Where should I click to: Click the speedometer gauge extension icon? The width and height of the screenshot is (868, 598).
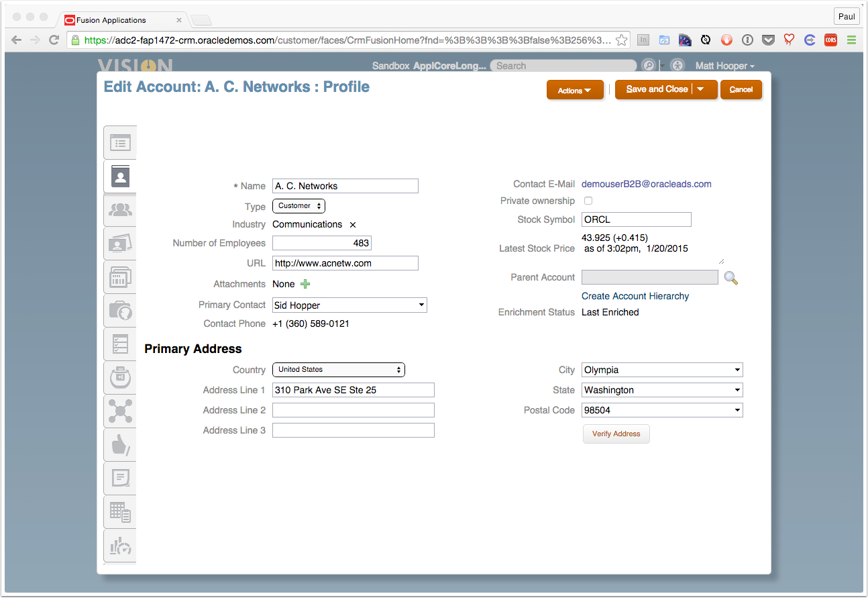click(x=685, y=40)
